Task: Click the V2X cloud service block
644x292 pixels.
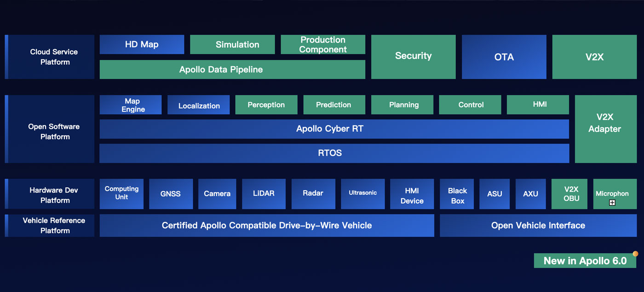Action: click(594, 57)
